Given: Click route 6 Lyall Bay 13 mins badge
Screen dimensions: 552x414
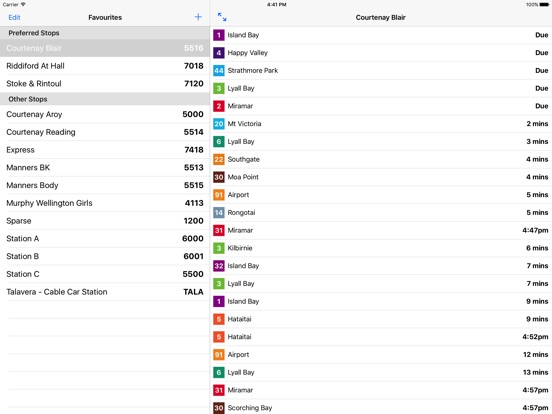Looking at the screenshot, I should [219, 372].
